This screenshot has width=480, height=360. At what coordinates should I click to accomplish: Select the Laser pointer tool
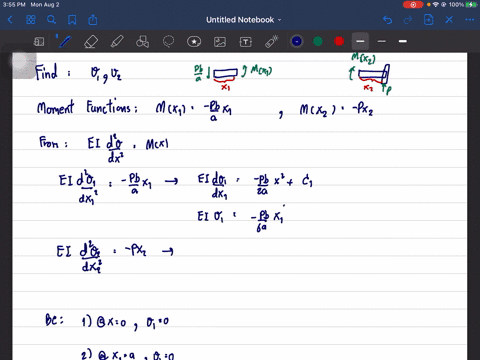(272, 42)
